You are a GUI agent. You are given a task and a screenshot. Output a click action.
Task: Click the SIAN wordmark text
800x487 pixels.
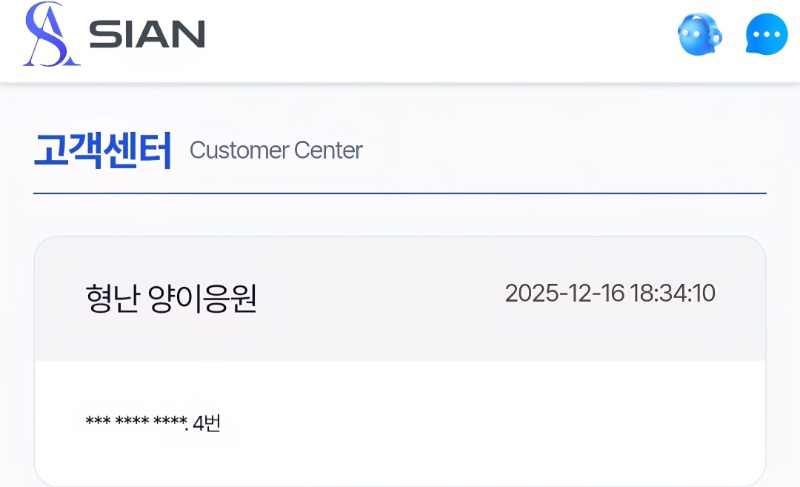[146, 35]
